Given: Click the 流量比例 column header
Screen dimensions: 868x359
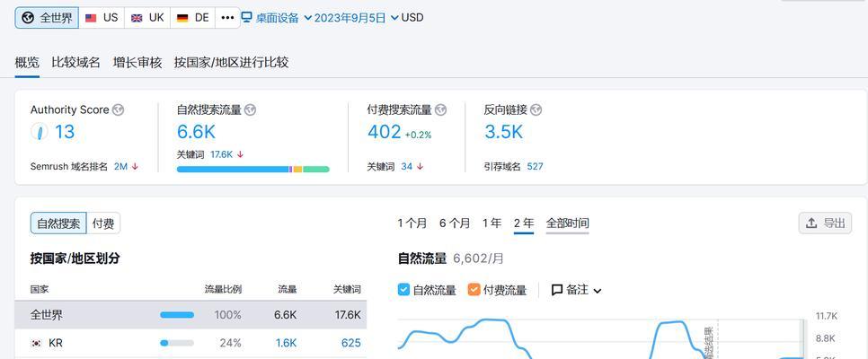Looking at the screenshot, I should [x=223, y=289].
